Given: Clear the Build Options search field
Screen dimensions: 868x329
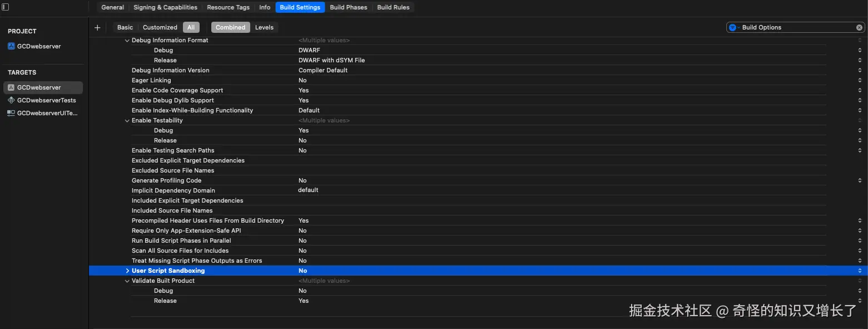Looking at the screenshot, I should [859, 27].
